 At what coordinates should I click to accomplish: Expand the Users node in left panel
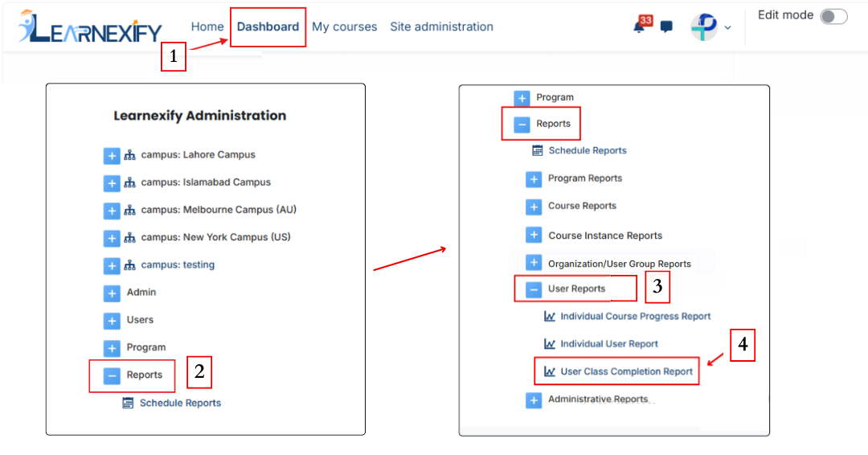pyautogui.click(x=112, y=321)
